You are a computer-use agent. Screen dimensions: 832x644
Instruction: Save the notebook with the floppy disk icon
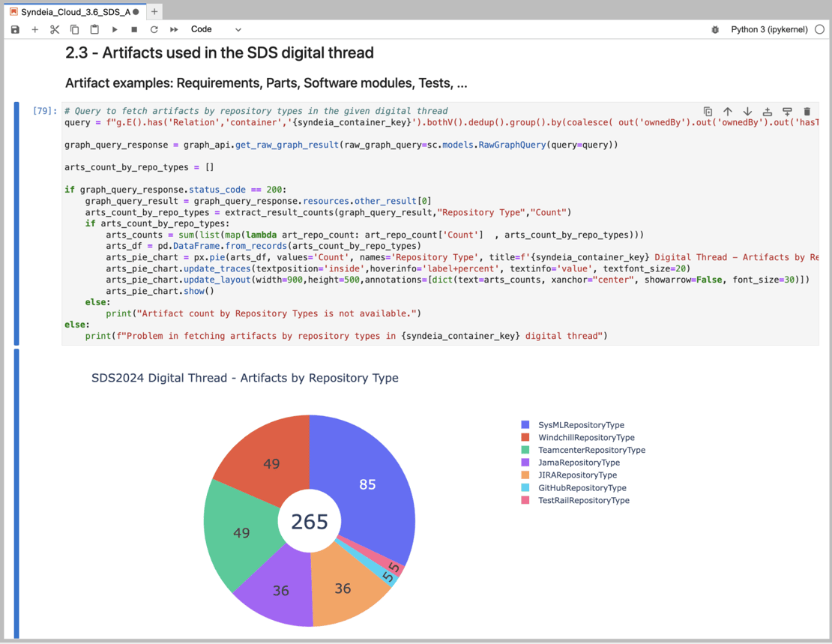[x=15, y=30]
